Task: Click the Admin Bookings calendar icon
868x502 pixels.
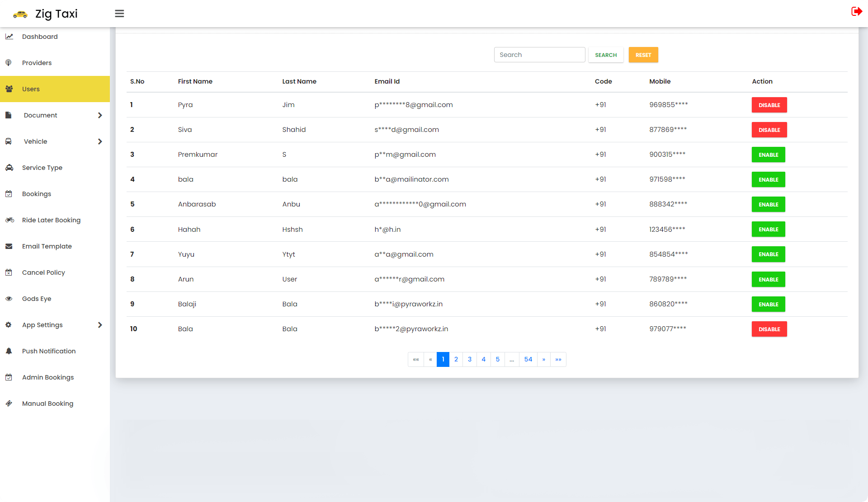Action: click(9, 377)
